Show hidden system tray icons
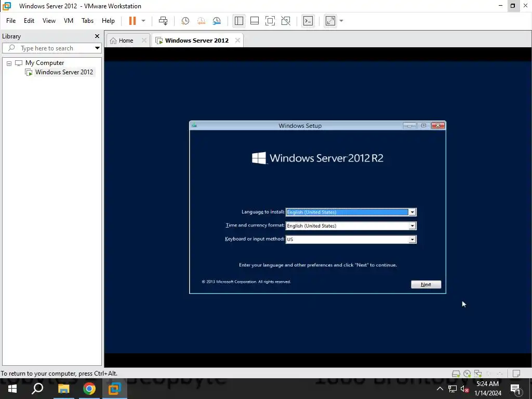532x399 pixels. point(440,389)
